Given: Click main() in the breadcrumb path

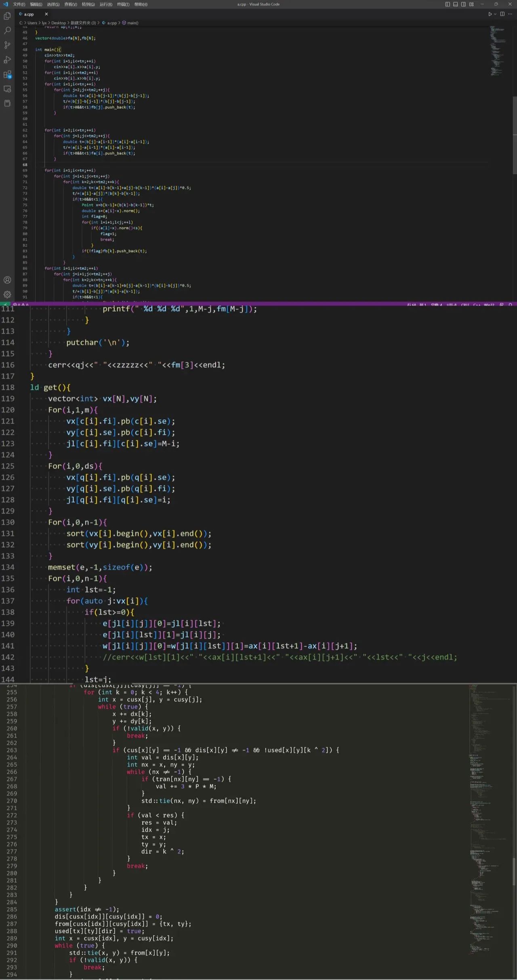Looking at the screenshot, I should (132, 23).
